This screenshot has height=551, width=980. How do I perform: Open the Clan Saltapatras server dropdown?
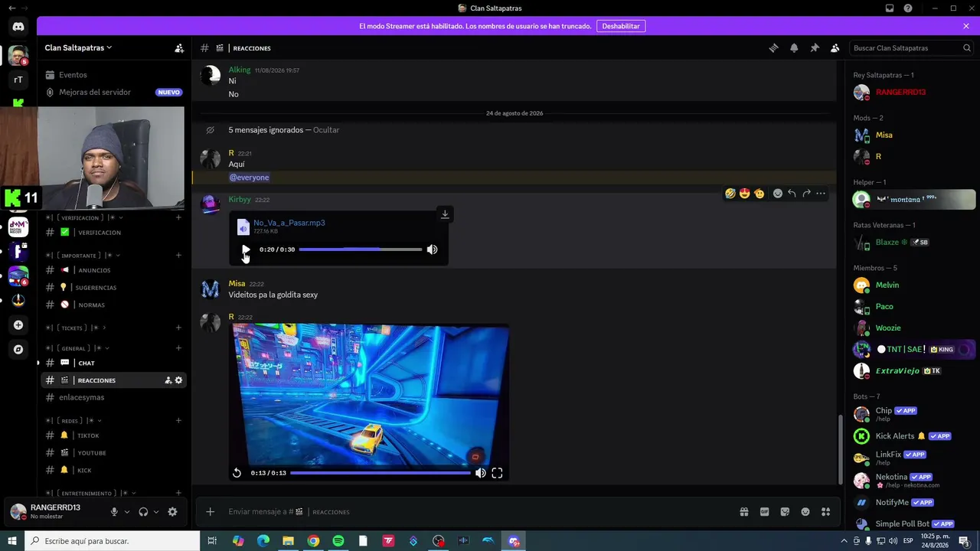78,47
